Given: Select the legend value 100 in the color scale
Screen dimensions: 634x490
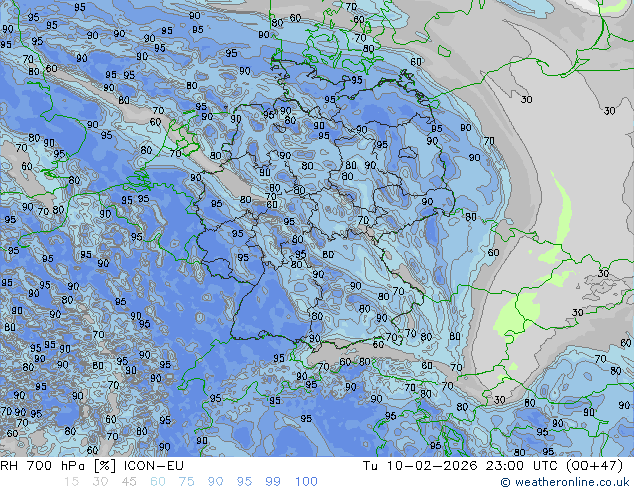Looking at the screenshot, I should click(x=306, y=482).
